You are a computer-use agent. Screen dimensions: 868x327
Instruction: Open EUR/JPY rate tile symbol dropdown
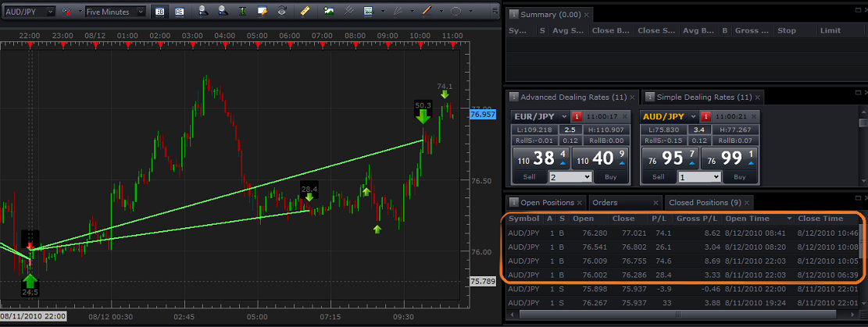tap(564, 116)
